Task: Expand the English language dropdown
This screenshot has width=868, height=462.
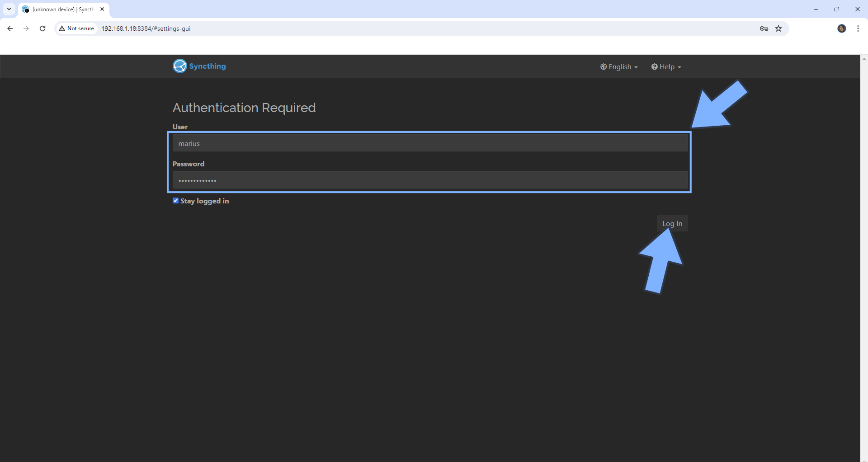Action: [619, 67]
